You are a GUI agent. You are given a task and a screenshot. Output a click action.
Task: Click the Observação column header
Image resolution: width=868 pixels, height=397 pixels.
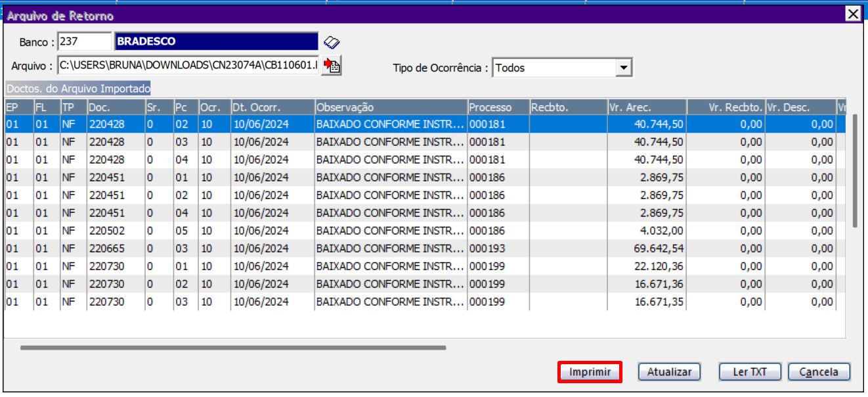click(x=390, y=107)
